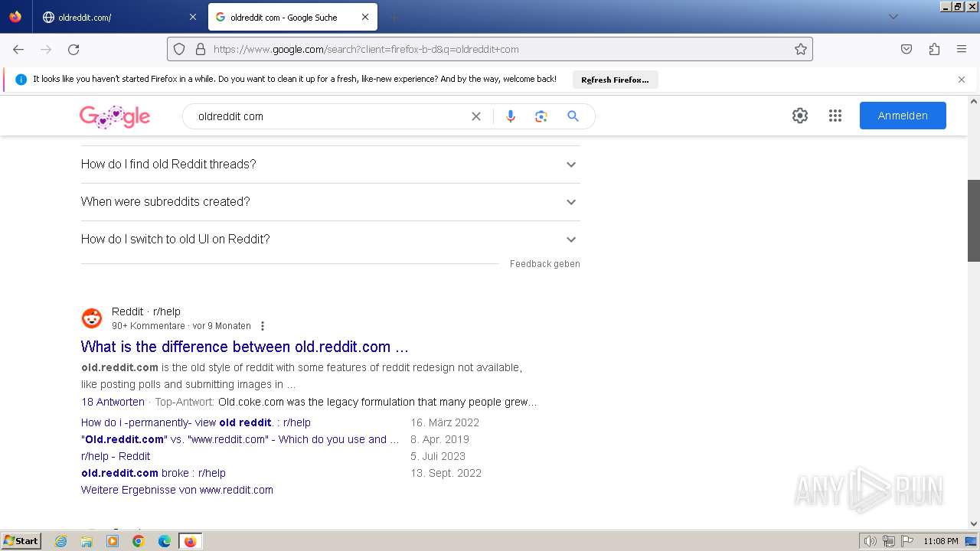980x551 pixels.
Task: Click the padlock site info icon
Action: tap(201, 49)
